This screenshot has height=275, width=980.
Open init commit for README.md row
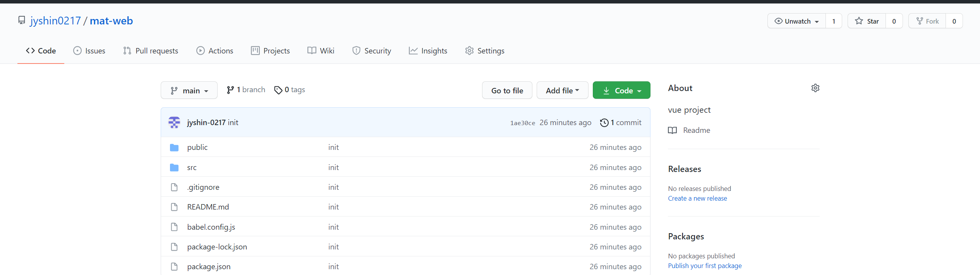(x=333, y=207)
